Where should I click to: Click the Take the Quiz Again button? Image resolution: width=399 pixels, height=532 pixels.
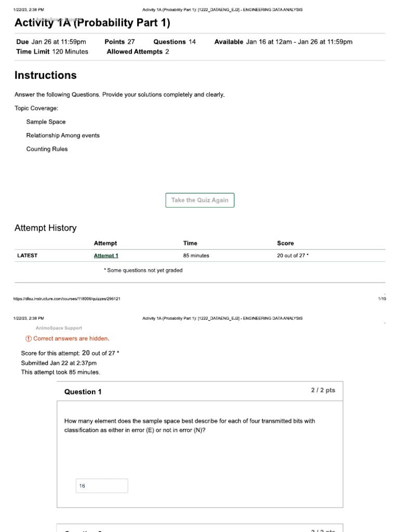coord(200,200)
